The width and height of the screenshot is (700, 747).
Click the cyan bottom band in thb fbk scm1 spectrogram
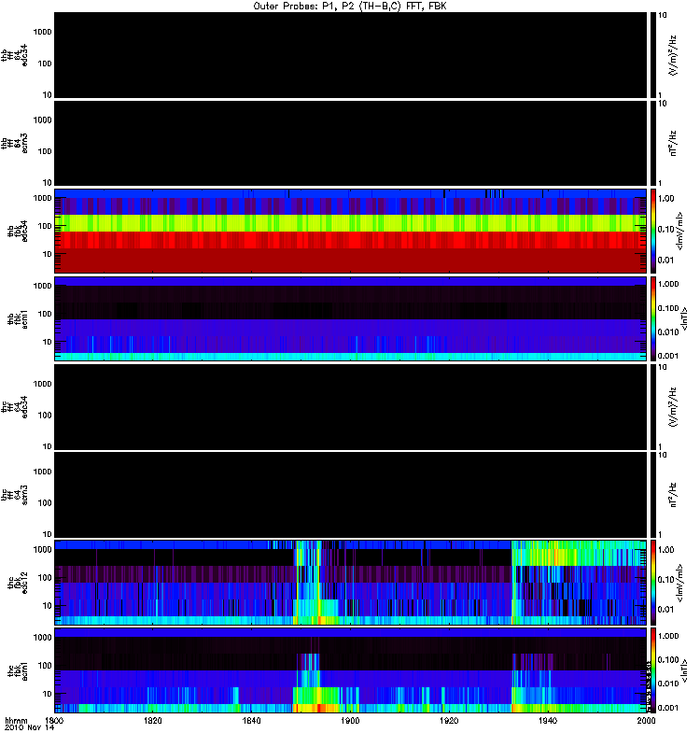(350, 357)
